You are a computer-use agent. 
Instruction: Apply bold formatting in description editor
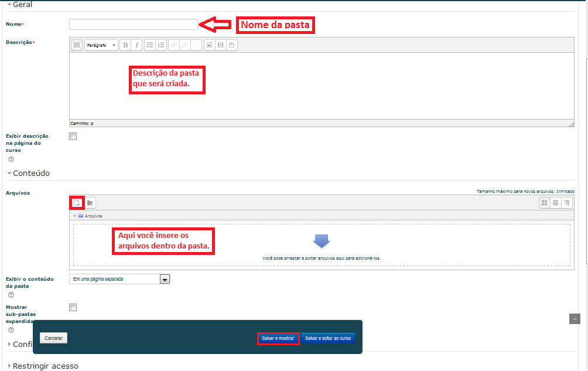125,45
